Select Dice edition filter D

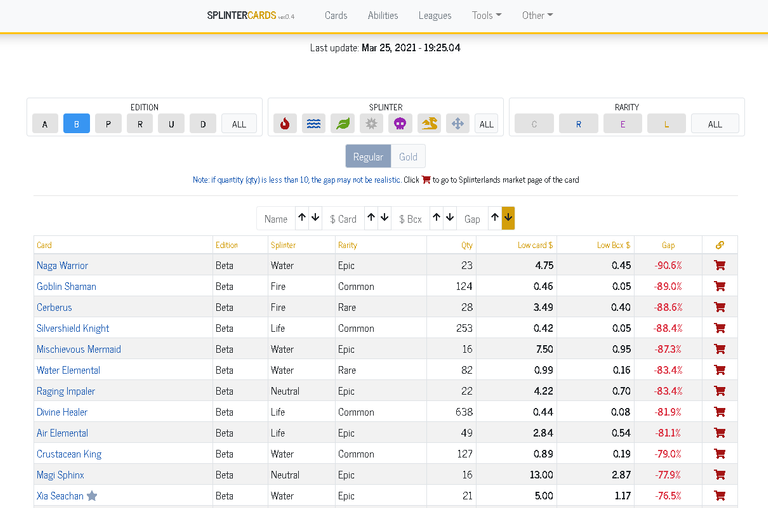coord(203,124)
